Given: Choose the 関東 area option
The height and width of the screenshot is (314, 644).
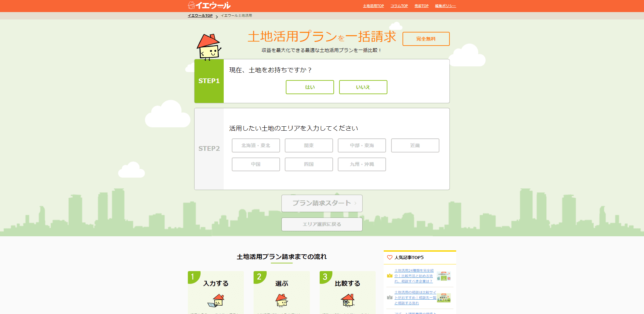Looking at the screenshot, I should coord(309,145).
